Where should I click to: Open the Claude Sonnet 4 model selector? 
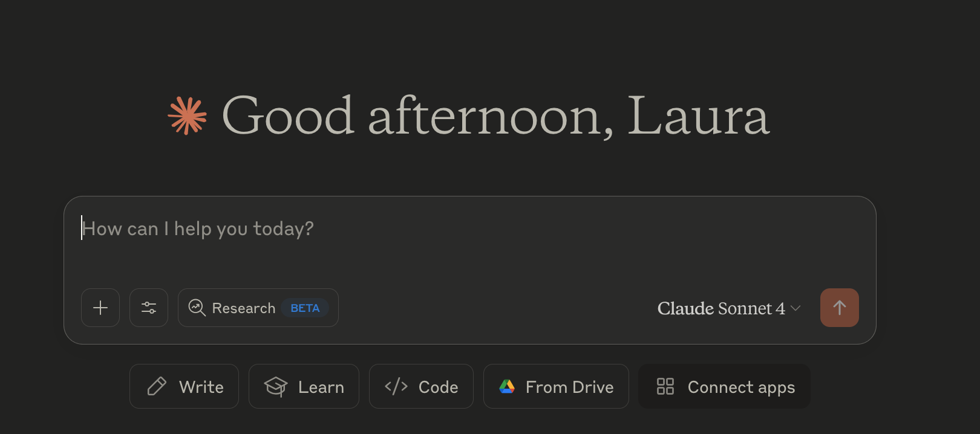pos(729,308)
